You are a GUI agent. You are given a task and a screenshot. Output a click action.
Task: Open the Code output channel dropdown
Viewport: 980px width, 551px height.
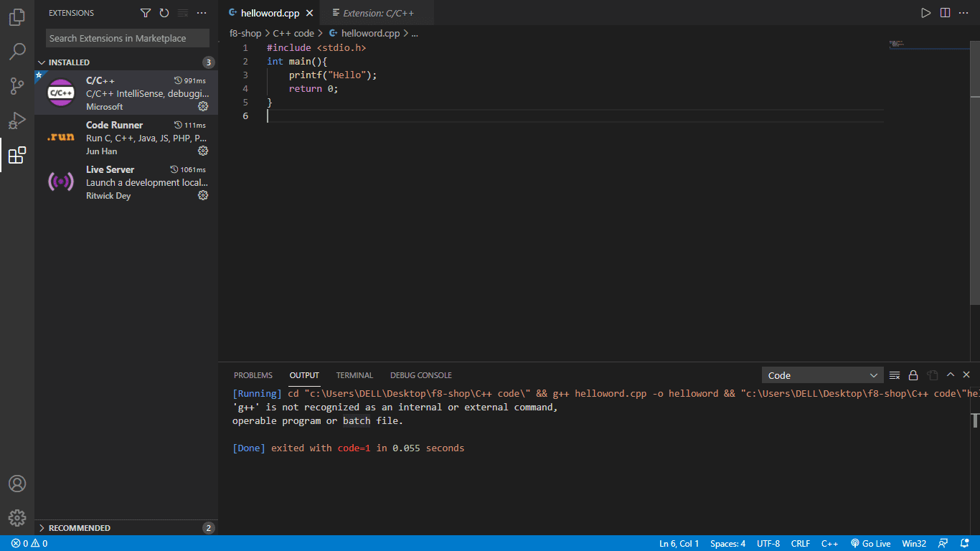tap(823, 375)
